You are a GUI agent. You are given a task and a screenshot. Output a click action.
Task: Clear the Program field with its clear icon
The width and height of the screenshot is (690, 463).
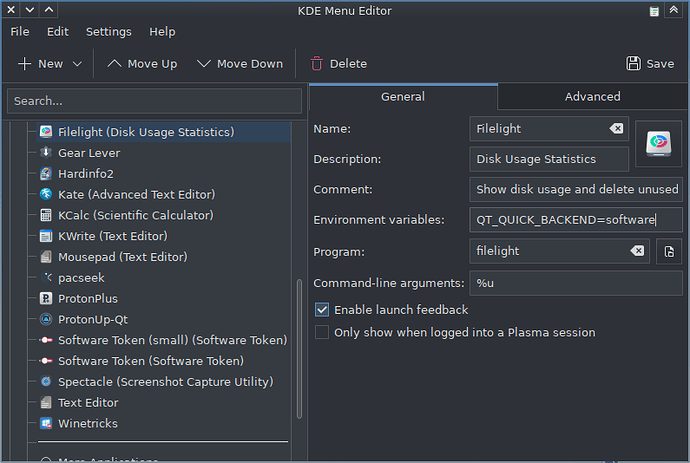[637, 251]
